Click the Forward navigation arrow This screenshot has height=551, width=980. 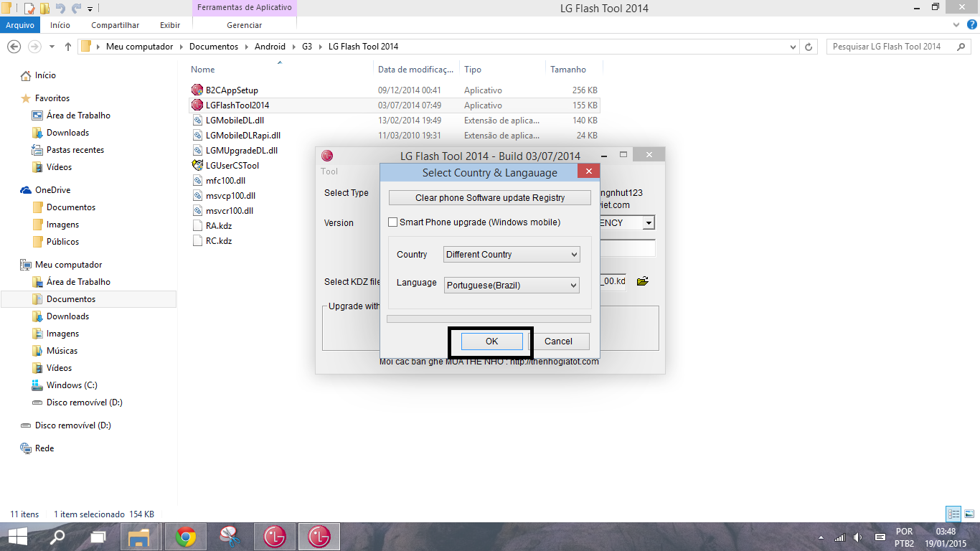(34, 47)
